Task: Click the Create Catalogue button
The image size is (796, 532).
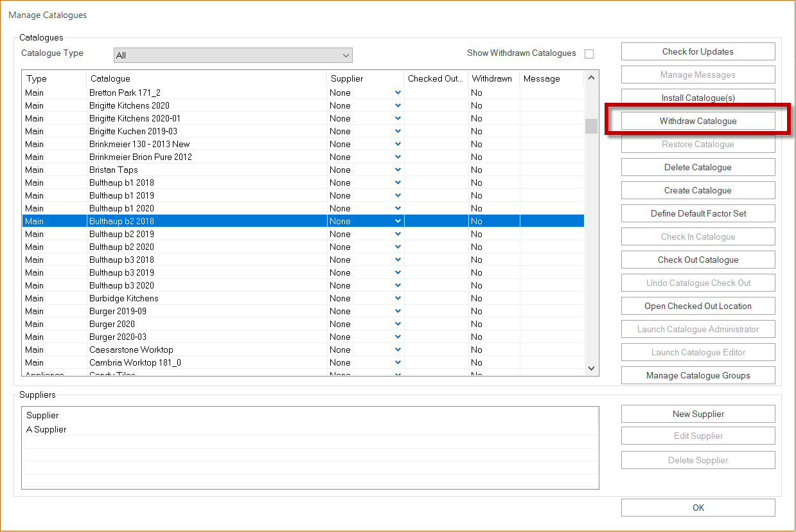Action: pyautogui.click(x=698, y=190)
